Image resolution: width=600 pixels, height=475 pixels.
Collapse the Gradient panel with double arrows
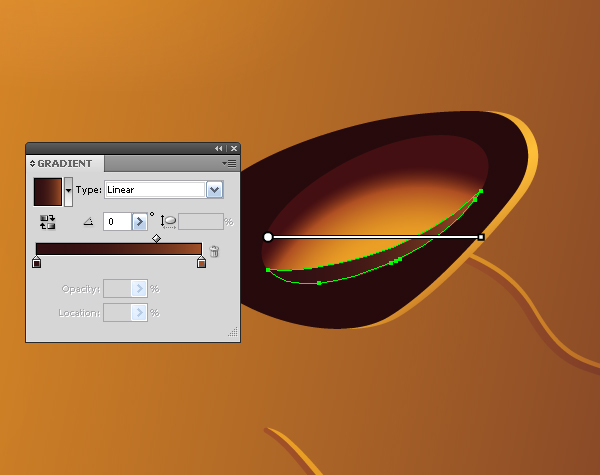(x=218, y=149)
